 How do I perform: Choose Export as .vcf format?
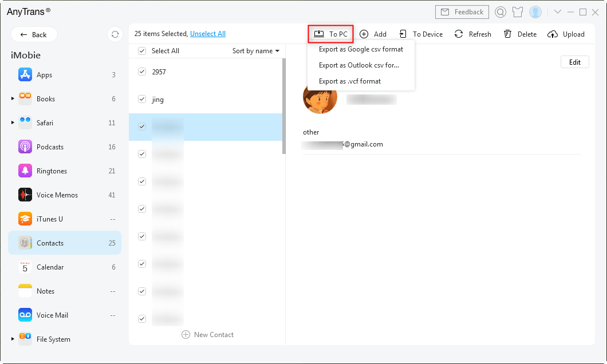349,81
